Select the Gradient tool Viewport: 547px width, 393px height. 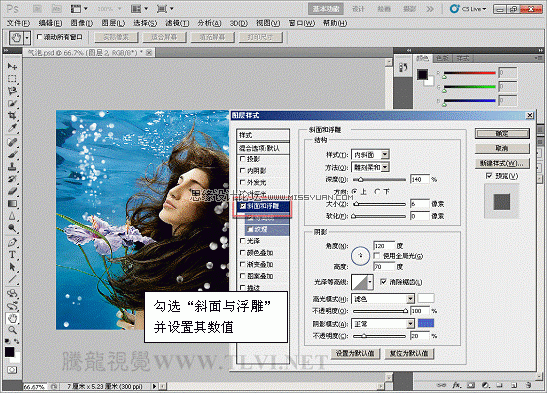click(x=12, y=203)
